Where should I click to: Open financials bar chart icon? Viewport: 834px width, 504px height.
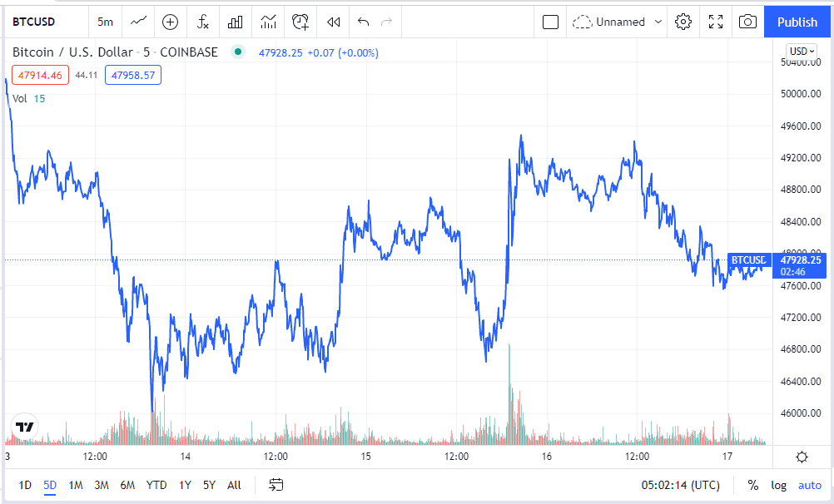coord(236,22)
